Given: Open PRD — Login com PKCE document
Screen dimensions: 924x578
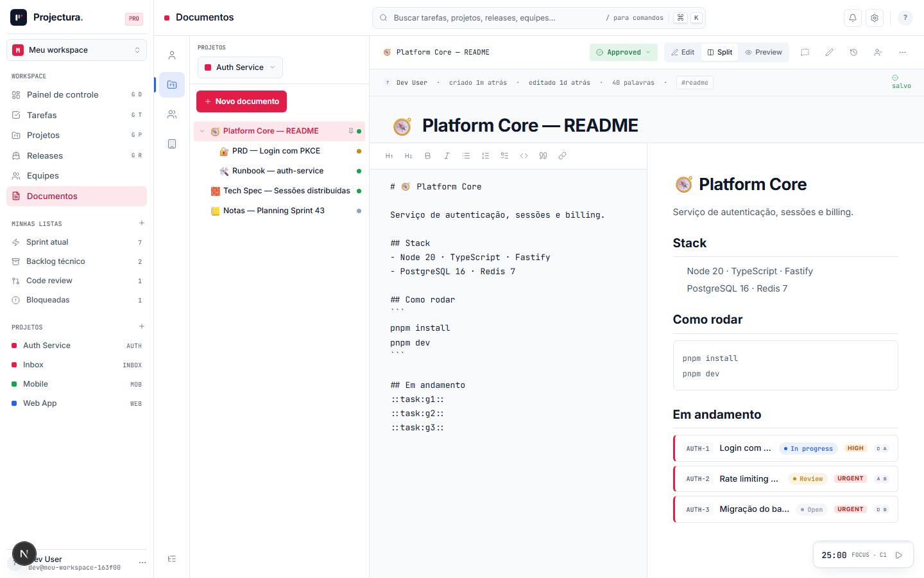Looking at the screenshot, I should (280, 151).
